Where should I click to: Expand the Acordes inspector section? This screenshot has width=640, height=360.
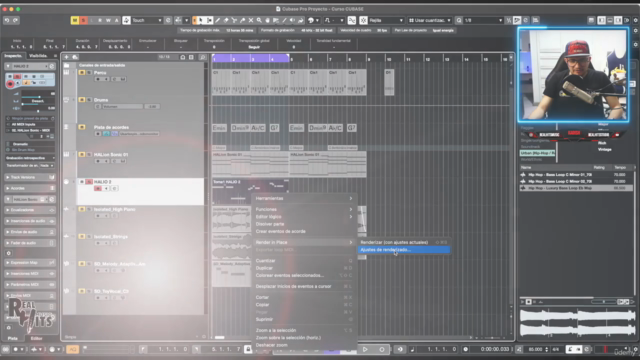(30, 188)
